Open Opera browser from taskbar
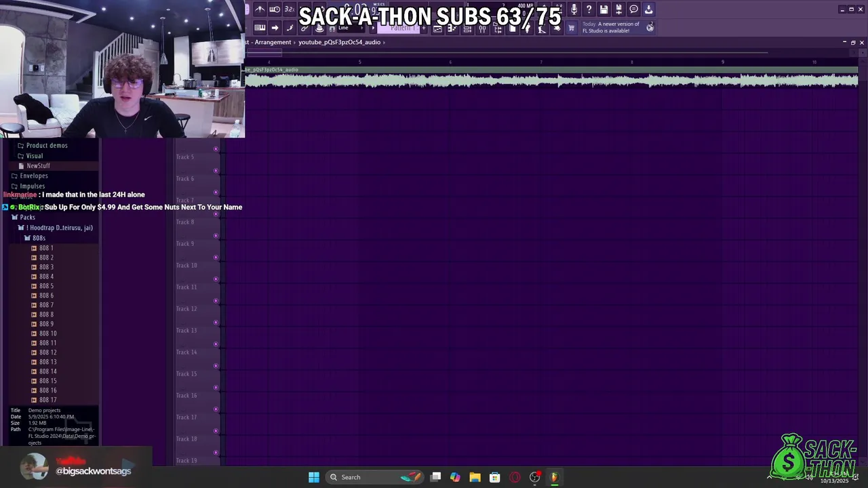 click(x=515, y=477)
